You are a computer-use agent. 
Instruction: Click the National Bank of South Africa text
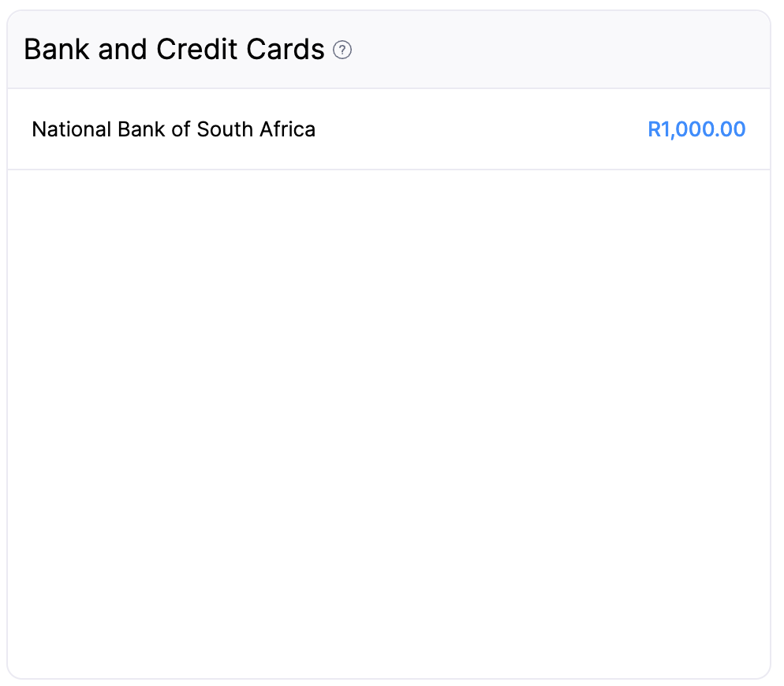[173, 129]
